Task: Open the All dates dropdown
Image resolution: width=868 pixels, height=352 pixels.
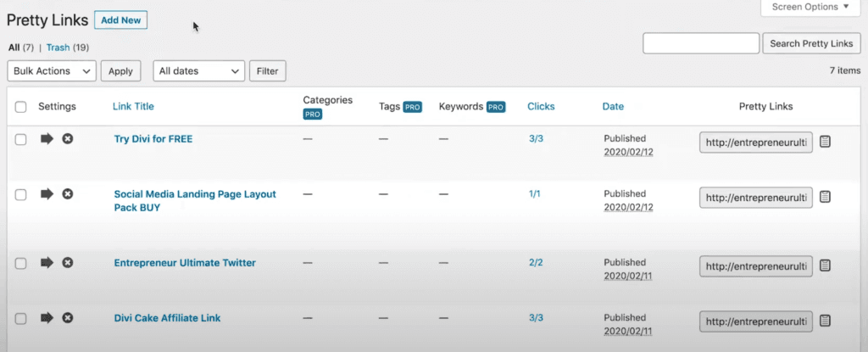Action: pyautogui.click(x=198, y=71)
